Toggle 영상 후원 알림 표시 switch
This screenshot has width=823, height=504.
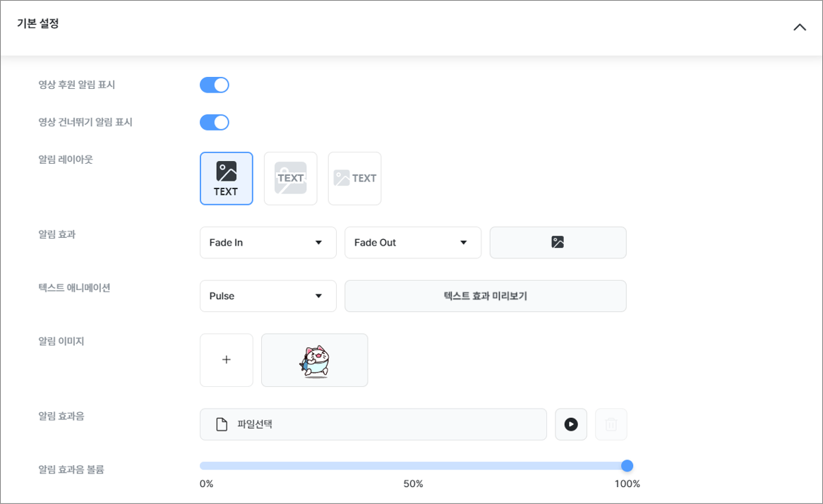(215, 85)
